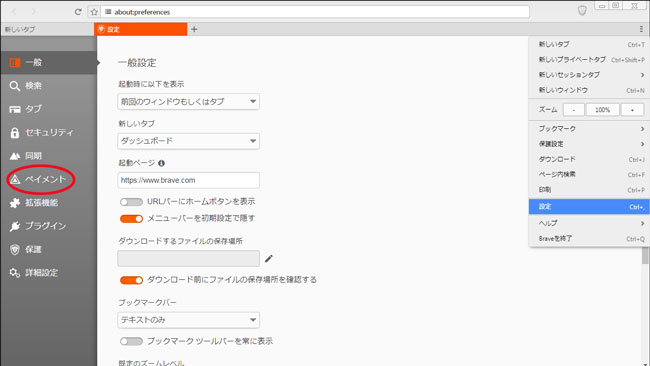Click the 検索 magnifier icon in sidebar
The height and width of the screenshot is (366, 650).
pyautogui.click(x=15, y=86)
